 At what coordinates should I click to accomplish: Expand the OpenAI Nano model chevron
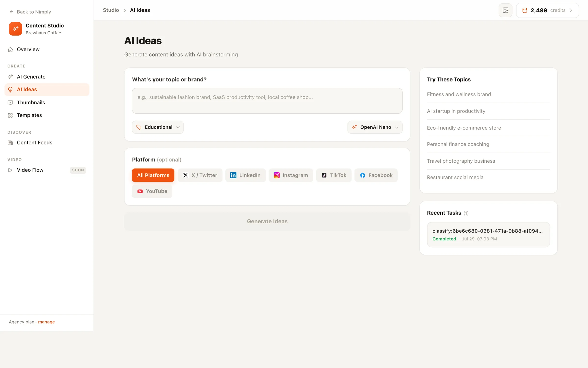[x=397, y=127]
